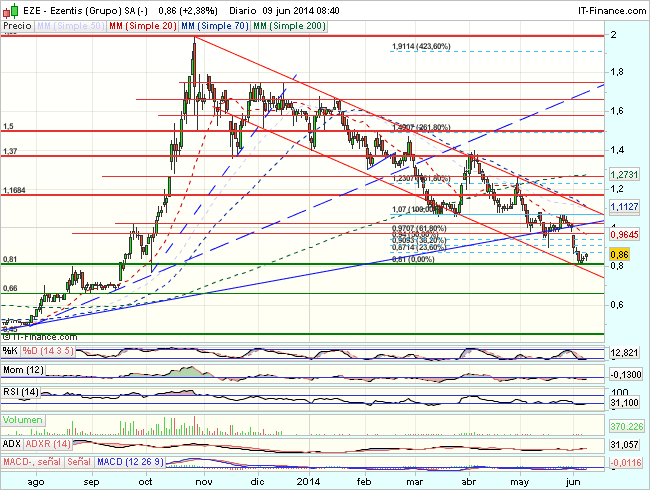Click the blue 1,1127 price marker
Image resolution: width=650 pixels, height=490 pixels.
pyautogui.click(x=625, y=205)
